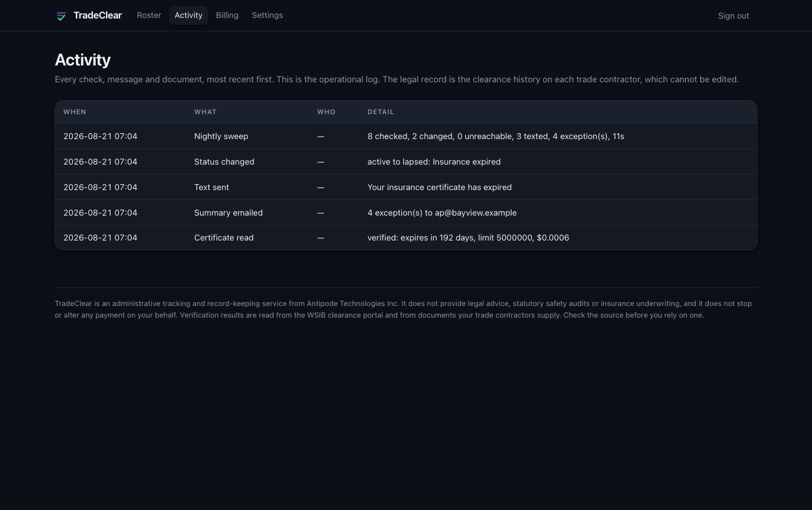812x510 pixels.
Task: Select the Nightly sweep row label
Action: point(221,136)
